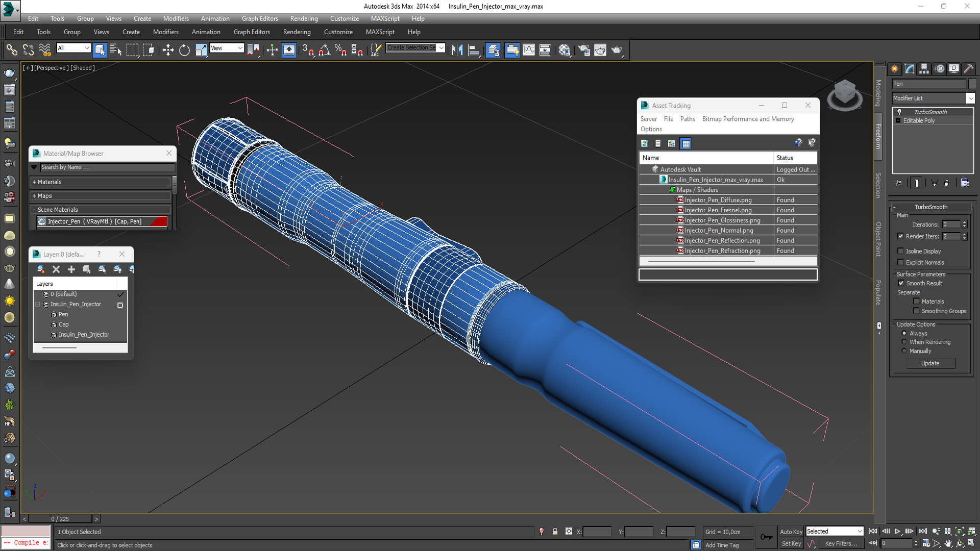Check Separate by Materials option
The image size is (980, 551).
point(916,301)
